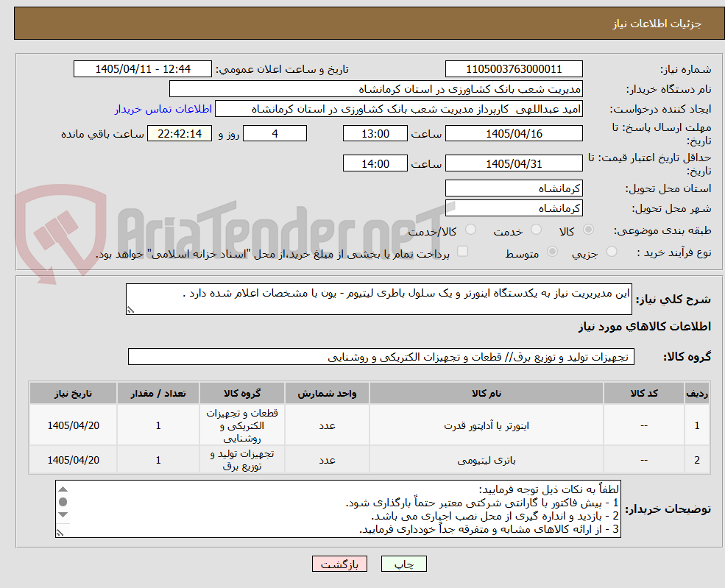Click قطعات و تجهیزات الکتریکی و روشنایی cell
Image resolution: width=725 pixels, height=588 pixels.
click(x=242, y=425)
